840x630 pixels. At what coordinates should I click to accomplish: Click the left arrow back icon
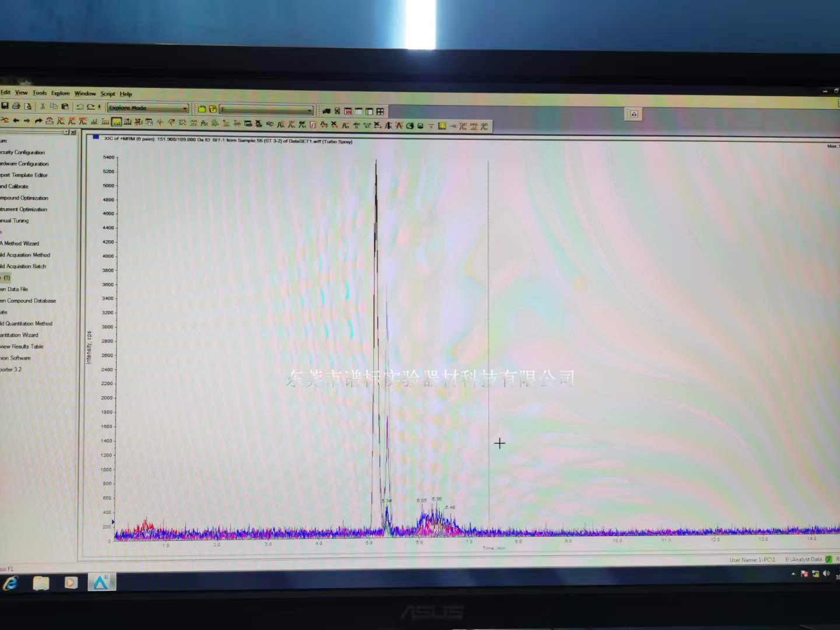[x=16, y=121]
